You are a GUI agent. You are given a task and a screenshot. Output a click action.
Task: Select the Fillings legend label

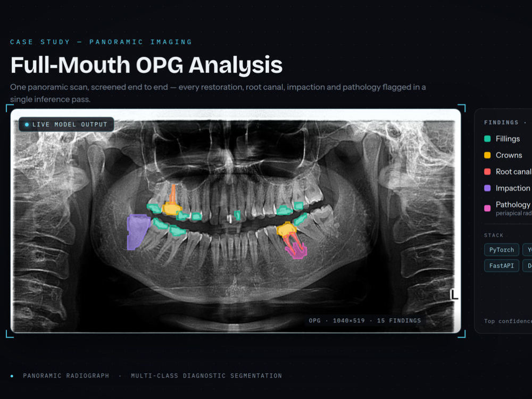pos(508,139)
